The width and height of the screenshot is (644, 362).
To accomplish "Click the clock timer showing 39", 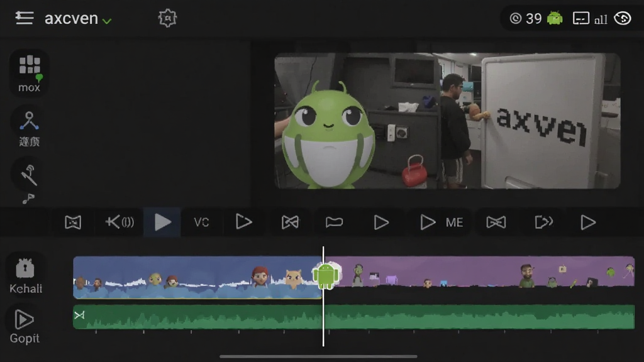I will click(x=526, y=18).
